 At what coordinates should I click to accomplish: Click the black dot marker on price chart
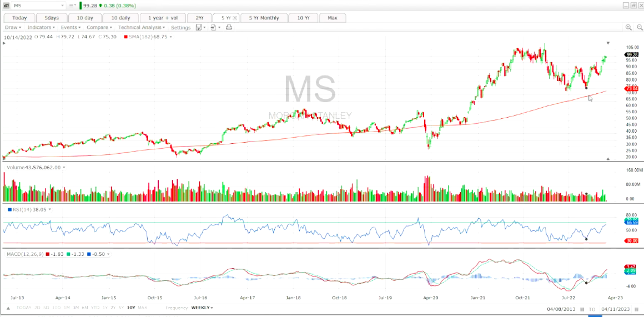[586, 88]
